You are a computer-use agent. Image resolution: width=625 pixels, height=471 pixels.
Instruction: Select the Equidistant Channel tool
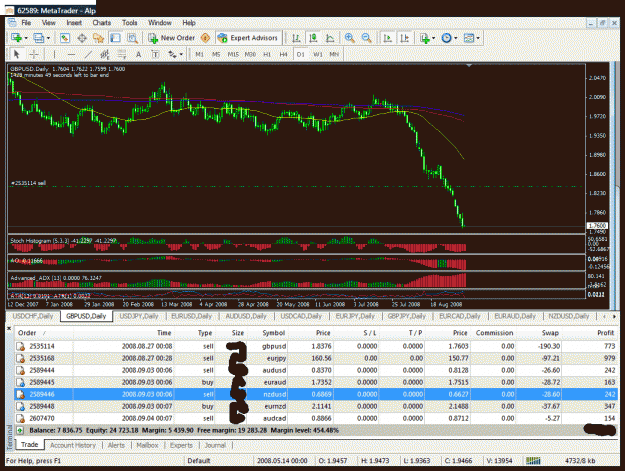tap(105, 54)
